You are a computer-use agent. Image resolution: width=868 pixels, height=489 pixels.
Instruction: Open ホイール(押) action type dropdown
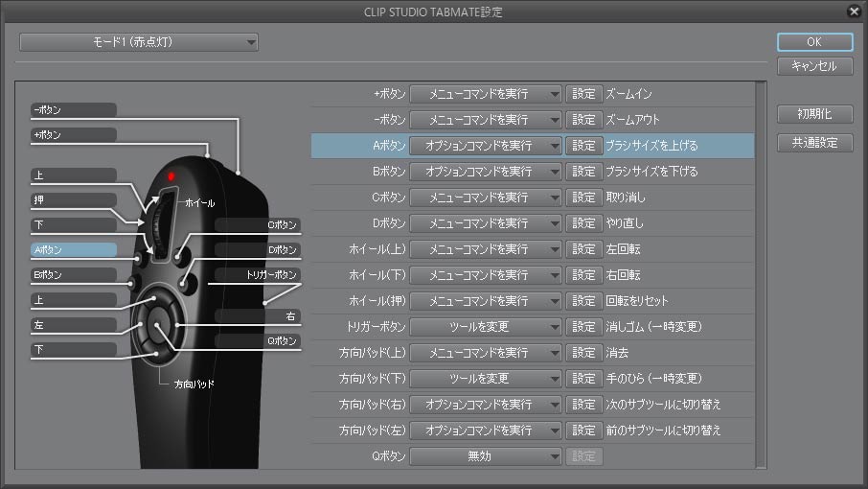[x=486, y=301]
